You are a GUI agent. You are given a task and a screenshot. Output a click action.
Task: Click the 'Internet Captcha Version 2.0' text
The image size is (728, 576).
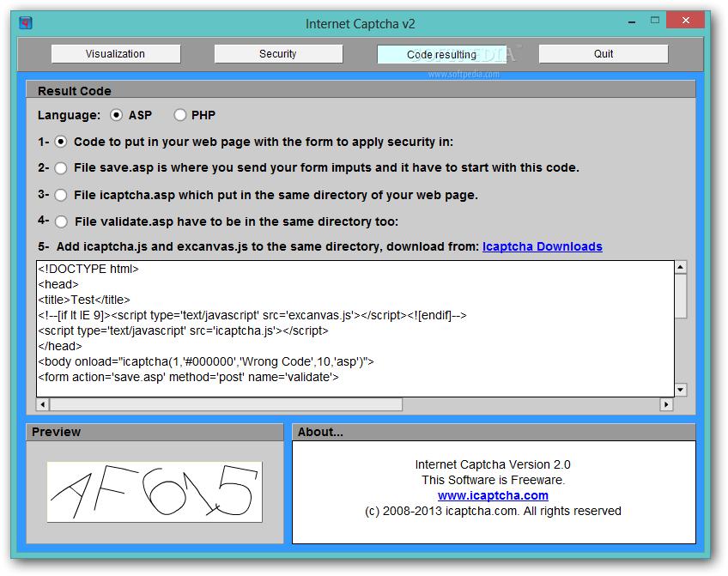click(493, 464)
